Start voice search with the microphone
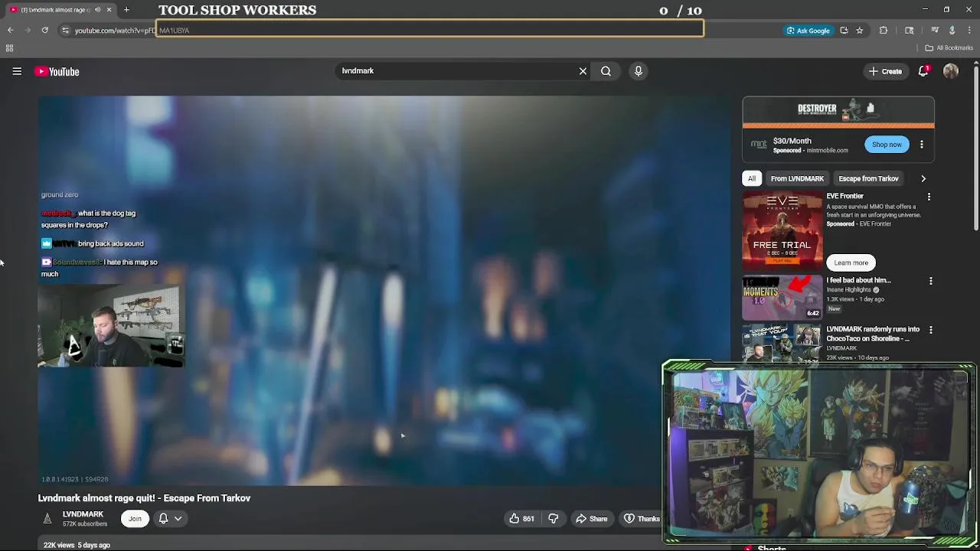Viewport: 980px width, 551px height. click(x=638, y=71)
